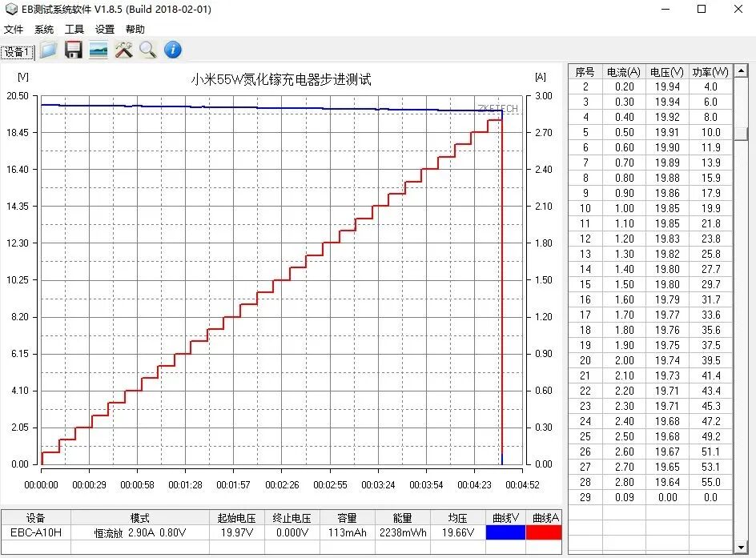
Task: Click the 0.000V end voltage value
Action: (x=292, y=532)
